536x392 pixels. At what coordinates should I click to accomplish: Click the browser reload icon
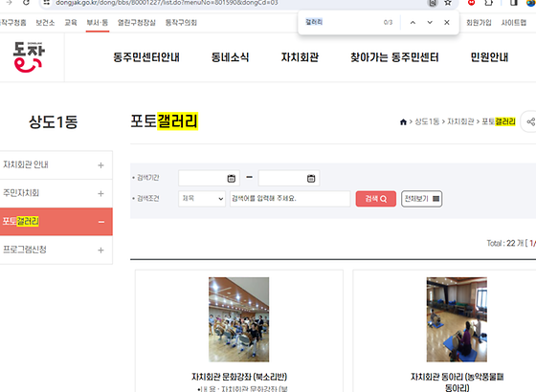tap(26, 2)
